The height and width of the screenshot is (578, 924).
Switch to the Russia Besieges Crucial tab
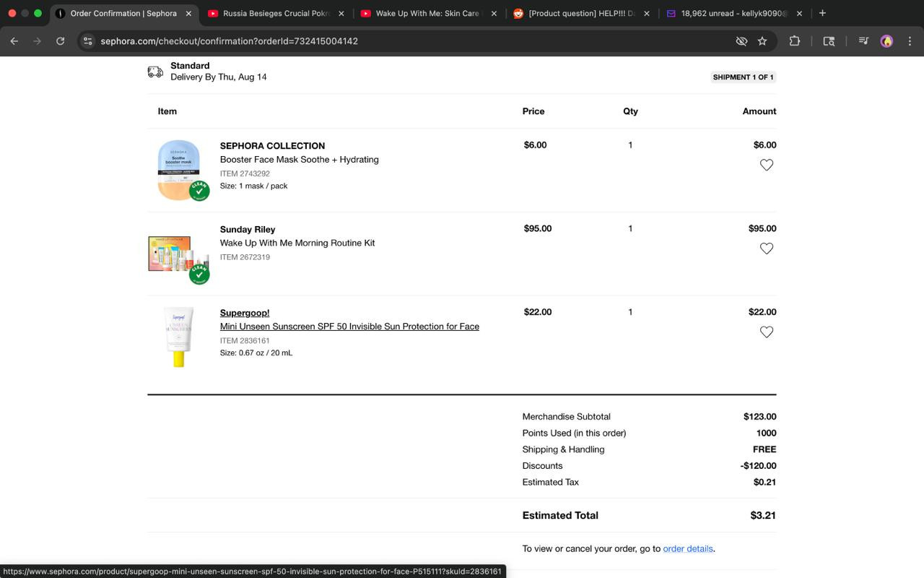276,13
